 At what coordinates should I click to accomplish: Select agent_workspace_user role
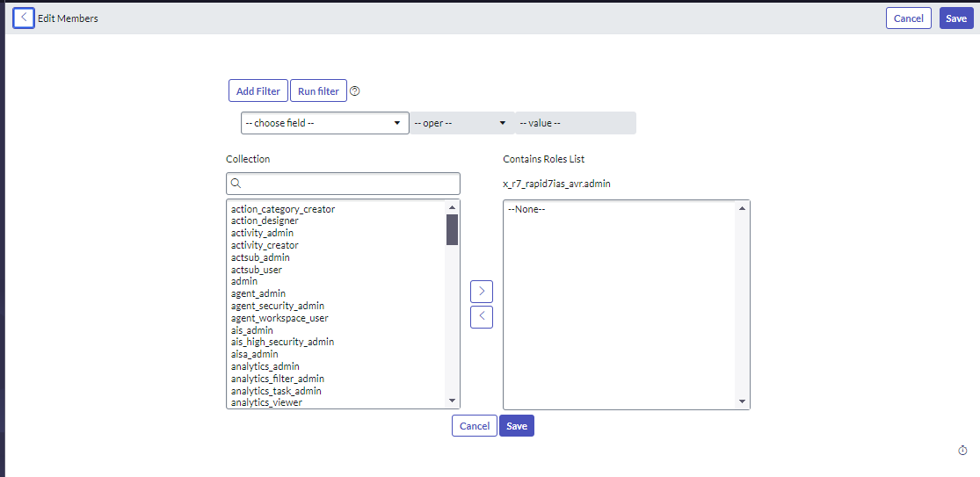[x=279, y=318]
